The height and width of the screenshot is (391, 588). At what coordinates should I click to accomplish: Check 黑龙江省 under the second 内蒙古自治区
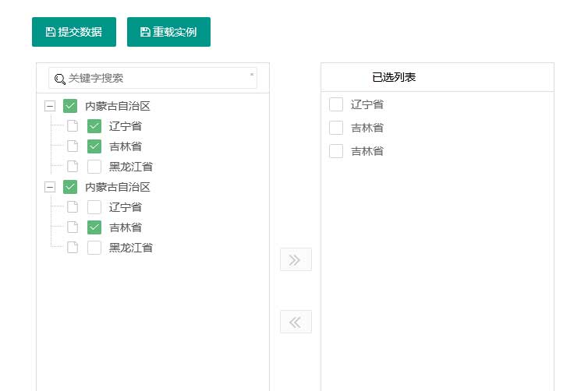[94, 248]
